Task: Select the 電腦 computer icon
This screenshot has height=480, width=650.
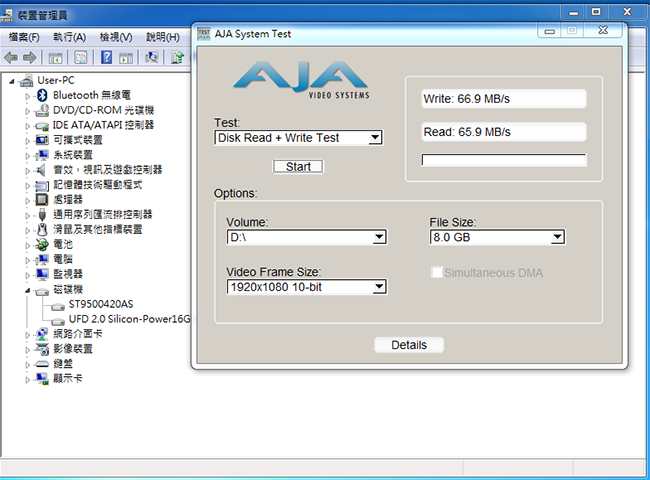Action: coord(42,259)
